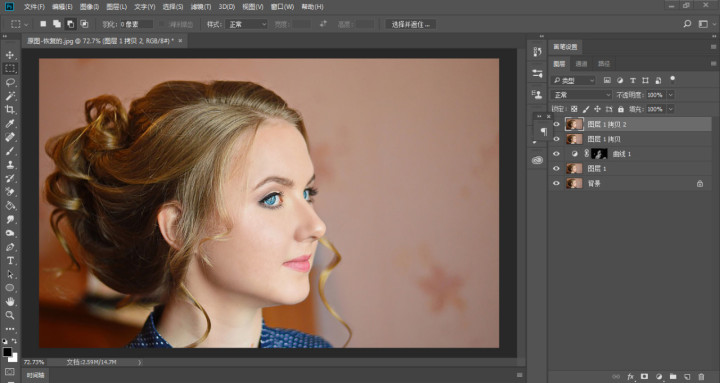Click the add layer style fx button
This screenshot has height=383, width=720.
coord(631,377)
